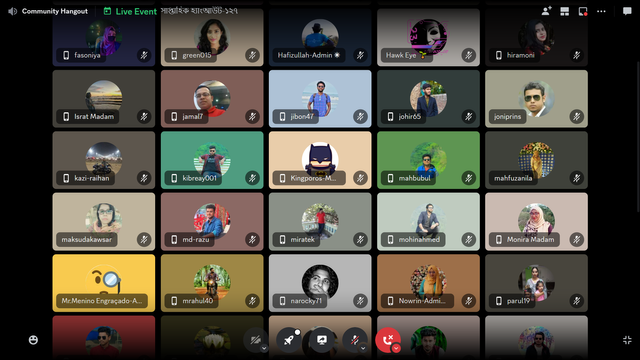The image size is (640, 360).
Task: Open the three-dot more options menu
Action: click(601, 11)
